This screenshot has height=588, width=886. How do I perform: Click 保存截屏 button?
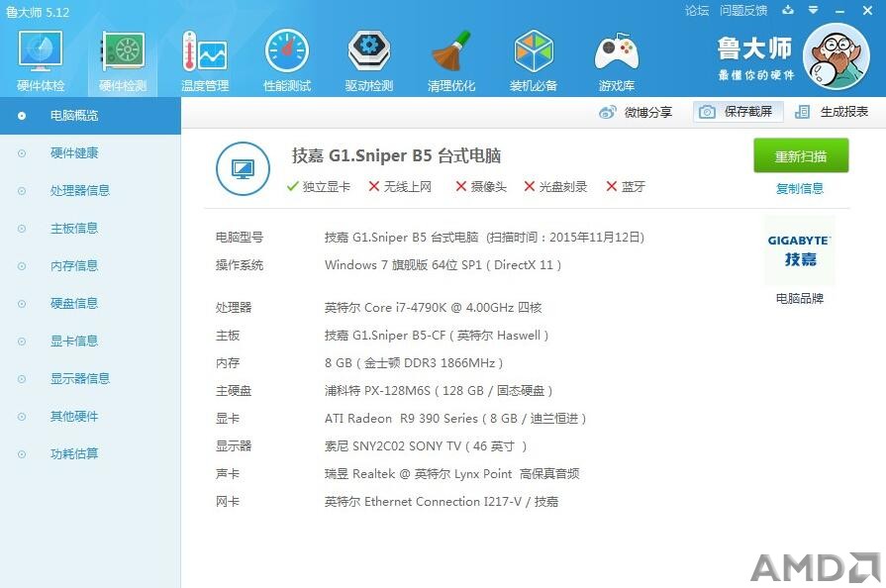pos(738,112)
